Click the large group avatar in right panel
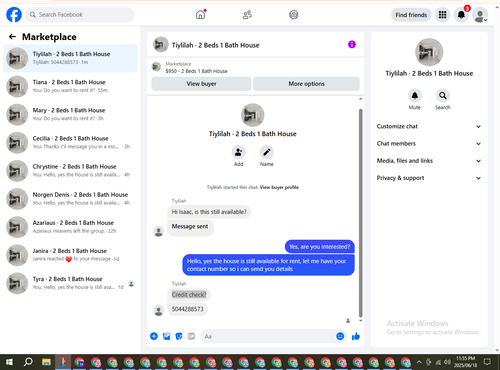 tap(429, 52)
